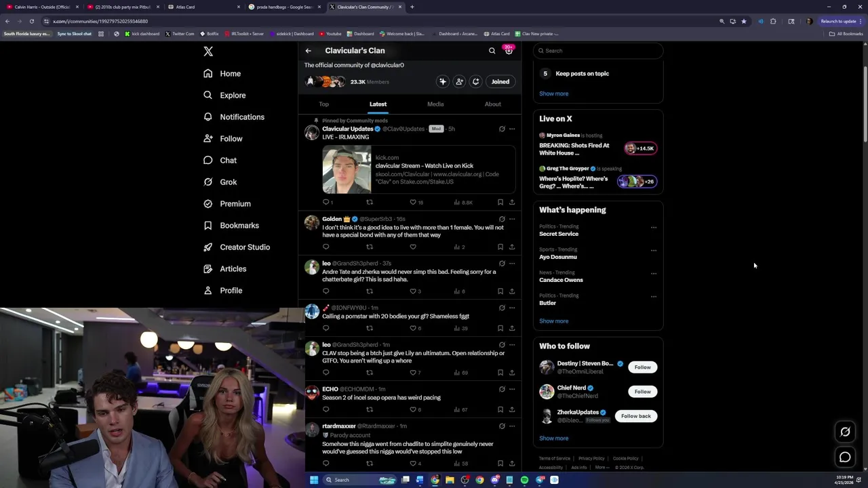Viewport: 868px width, 488px height.
Task: Toggle the Joined membership button
Action: tap(500, 81)
